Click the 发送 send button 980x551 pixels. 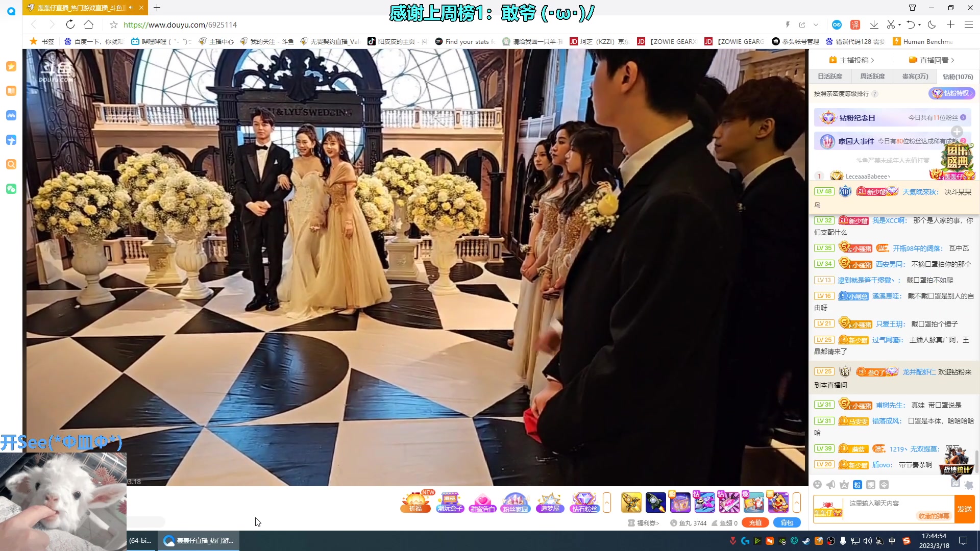(x=965, y=509)
